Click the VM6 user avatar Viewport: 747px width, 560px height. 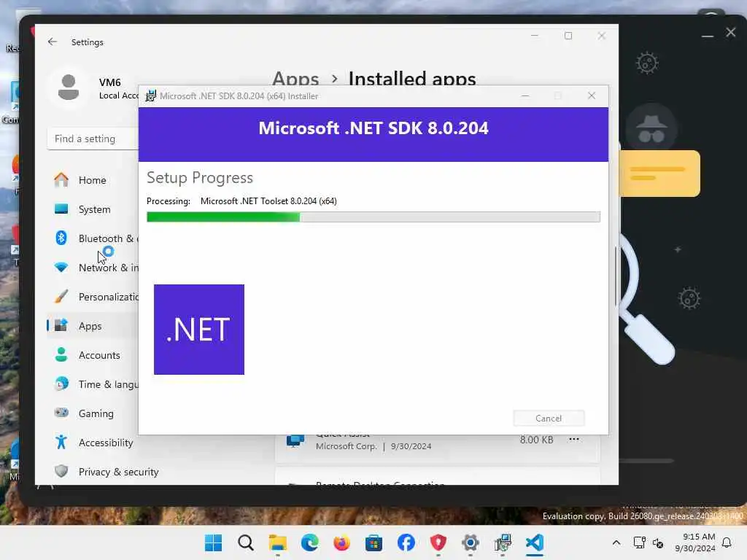68,87
